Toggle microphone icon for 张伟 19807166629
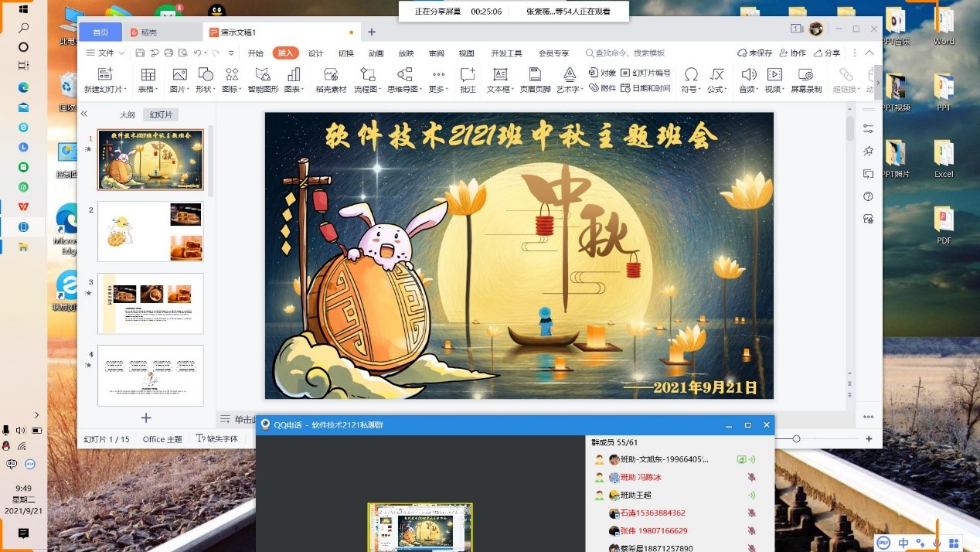The height and width of the screenshot is (552, 980). 750,531
